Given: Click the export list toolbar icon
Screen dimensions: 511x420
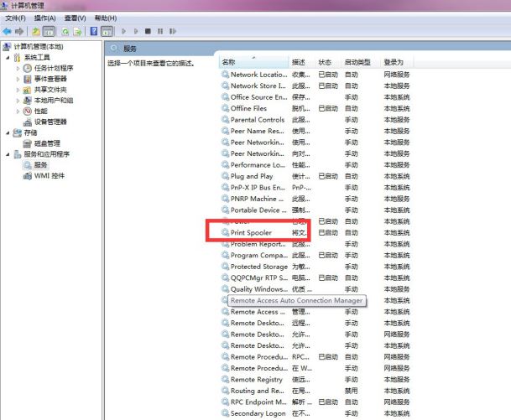Looking at the screenshot, I should 77,31.
